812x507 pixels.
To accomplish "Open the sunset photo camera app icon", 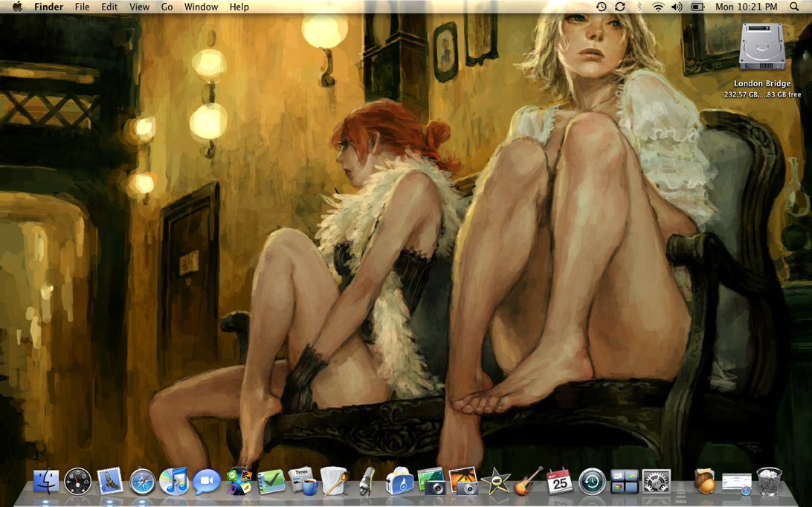I will click(x=463, y=481).
